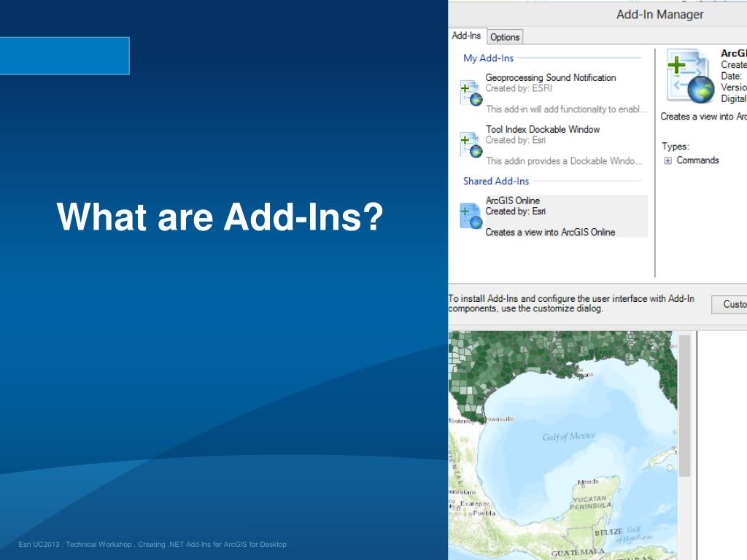This screenshot has width=747, height=560.
Task: Expand the Commands types node
Action: pos(667,160)
